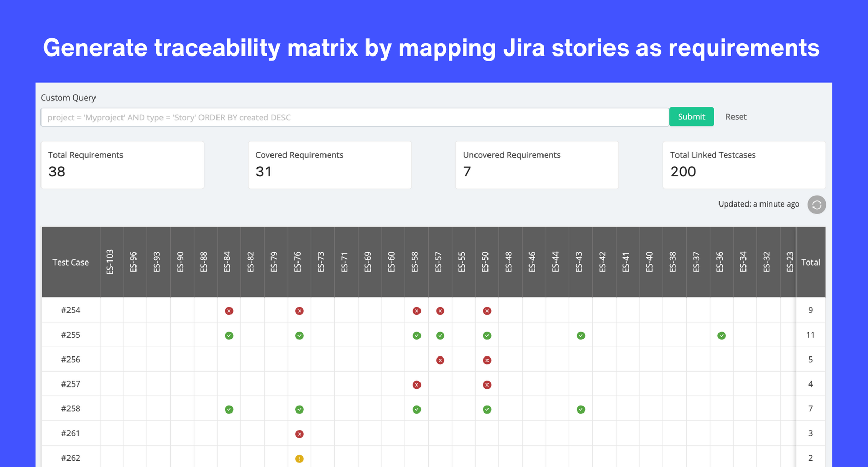Click failed status icon for #254 under ES-84

(x=229, y=311)
